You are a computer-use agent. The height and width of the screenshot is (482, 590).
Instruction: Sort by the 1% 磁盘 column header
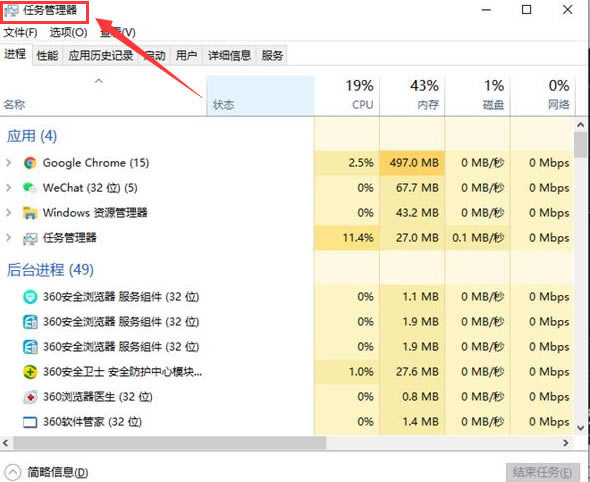477,96
